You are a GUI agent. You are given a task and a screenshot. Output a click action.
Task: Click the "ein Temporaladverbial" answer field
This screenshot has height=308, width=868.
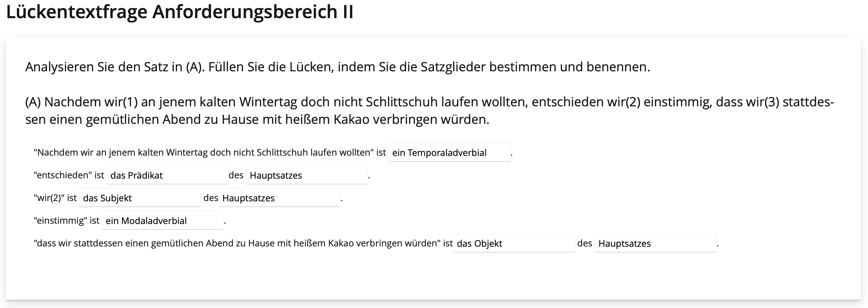(449, 153)
